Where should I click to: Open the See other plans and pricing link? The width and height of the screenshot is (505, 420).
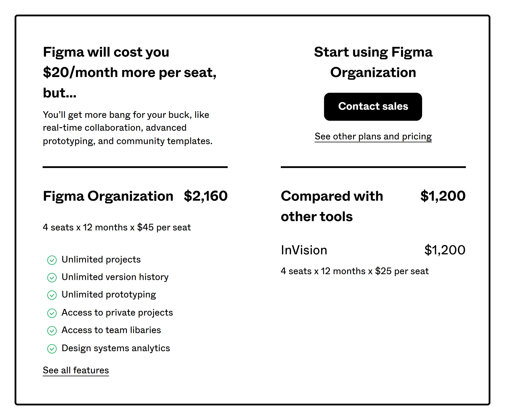tap(373, 136)
